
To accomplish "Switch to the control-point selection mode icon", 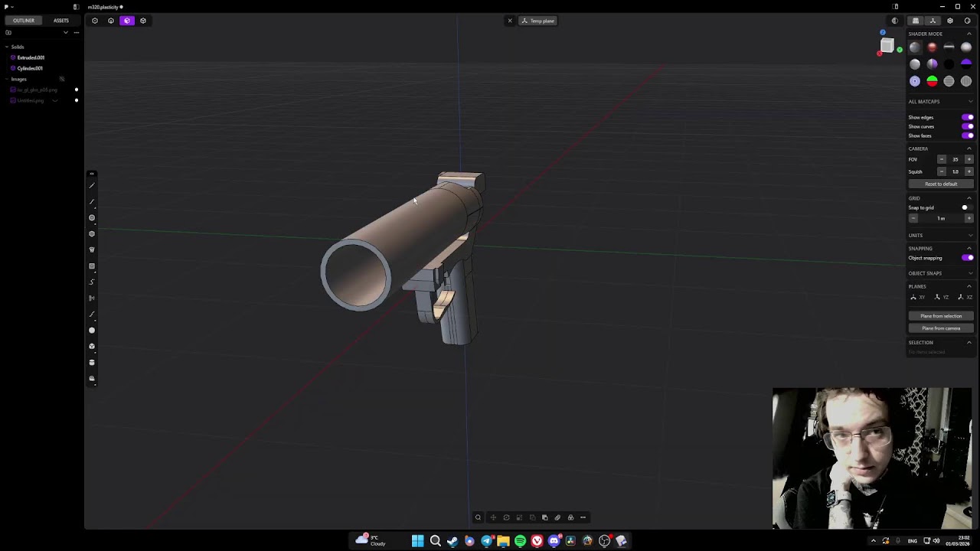I will [x=95, y=21].
